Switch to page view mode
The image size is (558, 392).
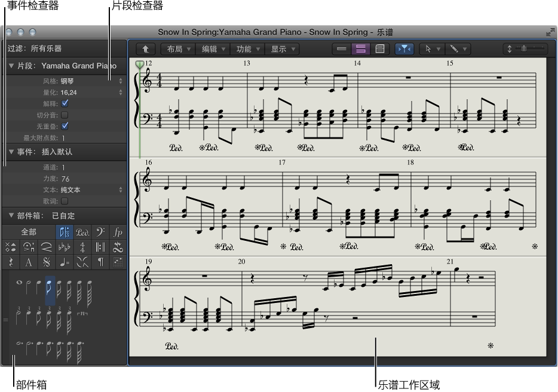pyautogui.click(x=380, y=49)
